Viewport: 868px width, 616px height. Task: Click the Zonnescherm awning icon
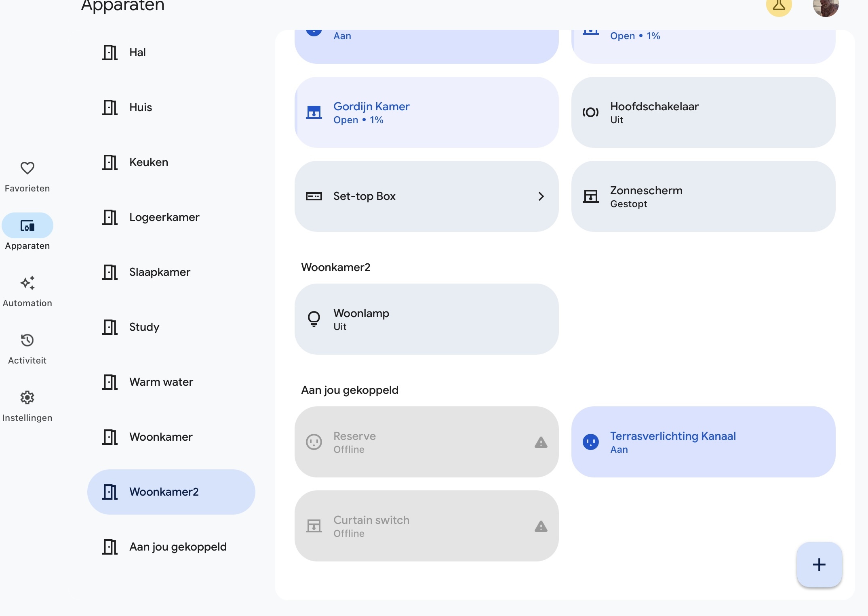590,196
